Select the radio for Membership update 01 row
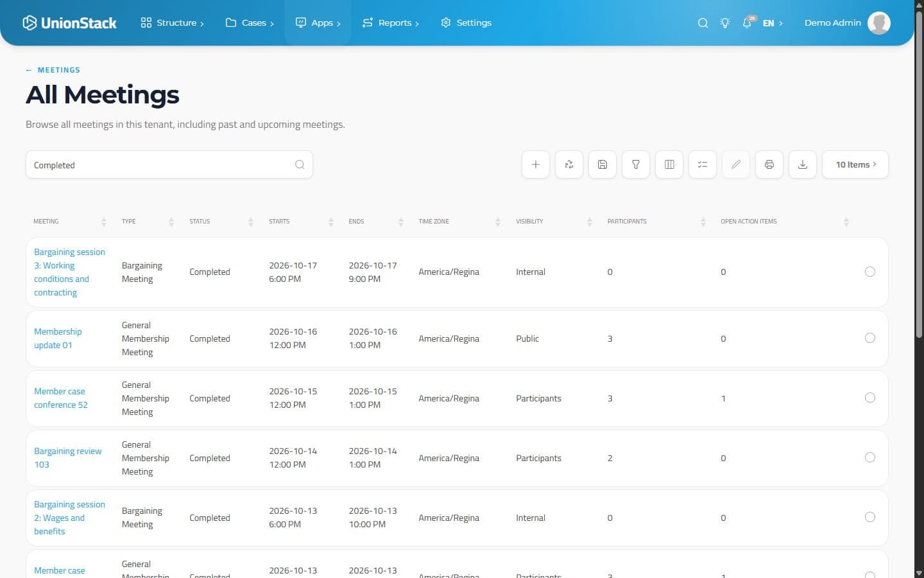The width and height of the screenshot is (924, 578). (870, 338)
